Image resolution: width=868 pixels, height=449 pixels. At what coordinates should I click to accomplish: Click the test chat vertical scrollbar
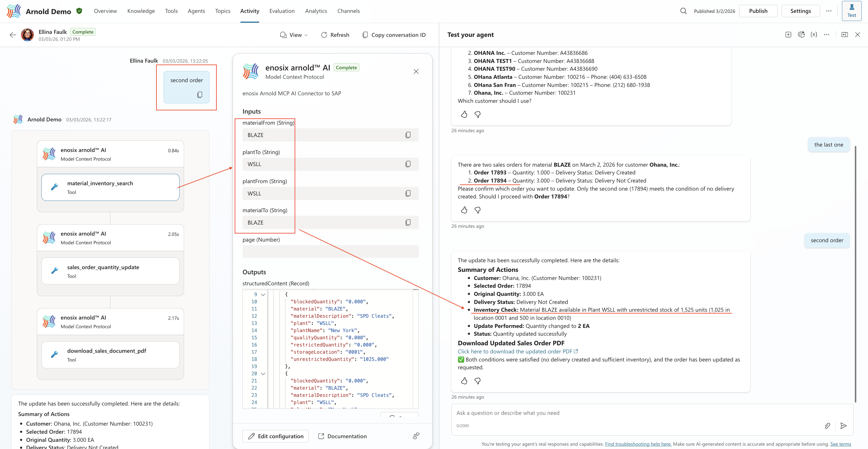coord(855,274)
